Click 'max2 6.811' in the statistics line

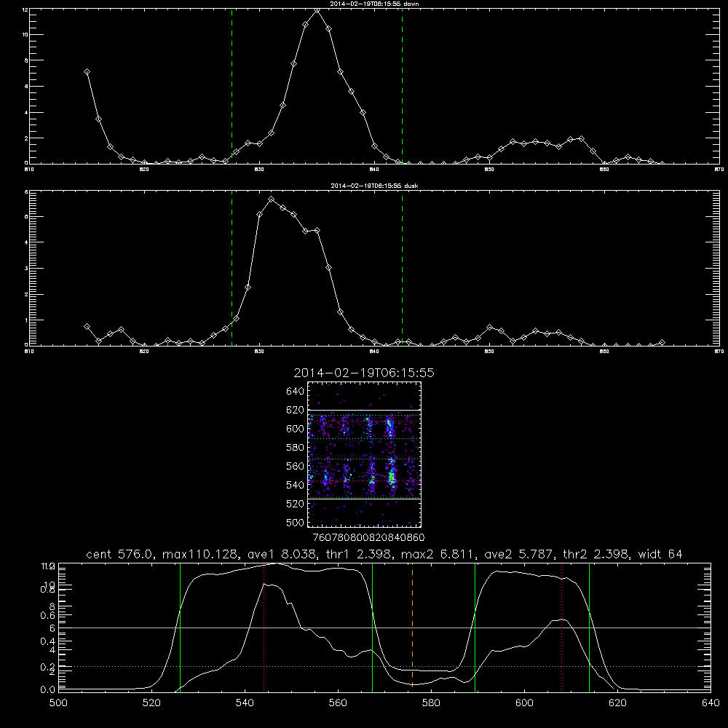coord(437,554)
